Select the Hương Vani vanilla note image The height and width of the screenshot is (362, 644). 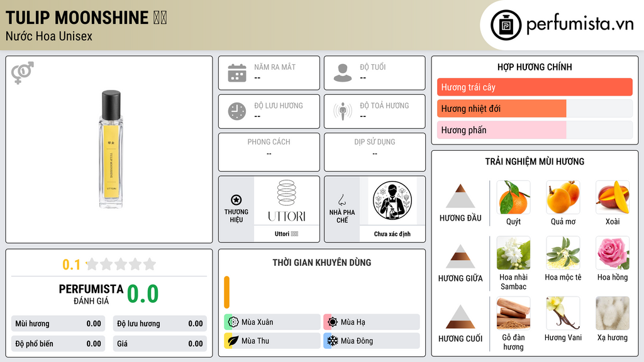[563, 313]
